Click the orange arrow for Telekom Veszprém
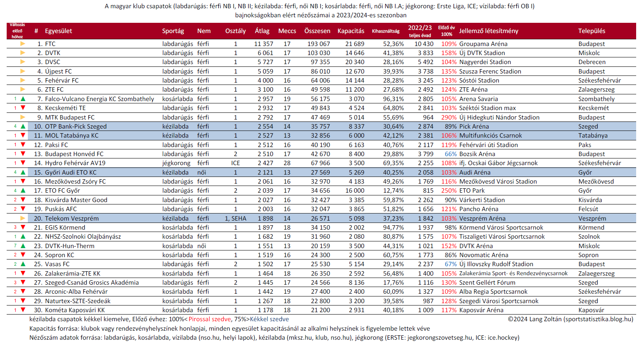Image resolution: width=644 pixels, height=346 pixels. (23, 218)
